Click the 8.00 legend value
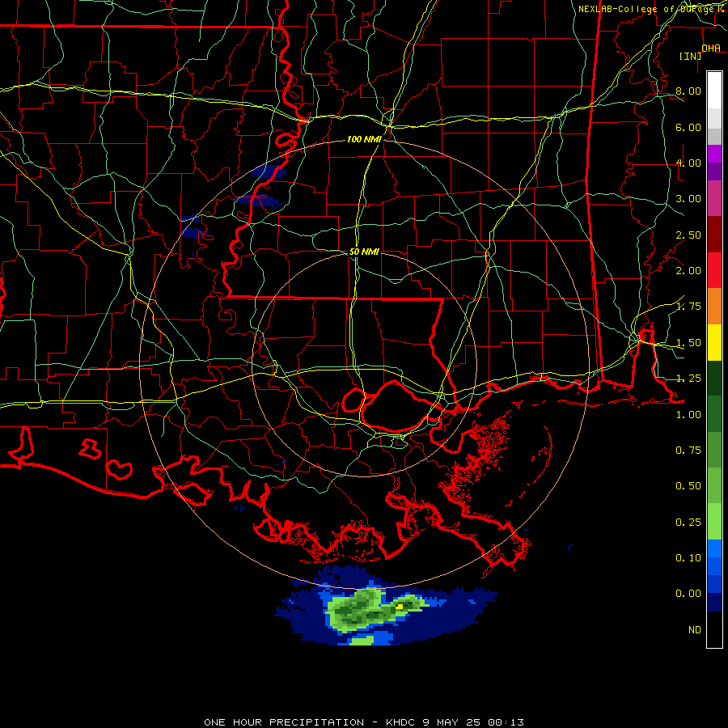 pos(688,91)
